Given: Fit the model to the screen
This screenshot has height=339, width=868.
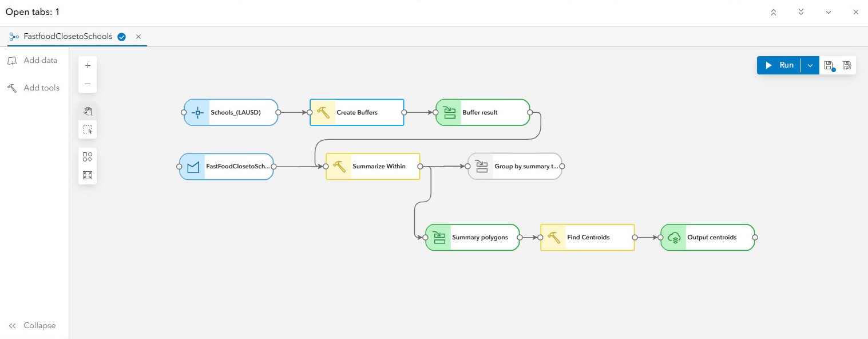Looking at the screenshot, I should pos(88,175).
